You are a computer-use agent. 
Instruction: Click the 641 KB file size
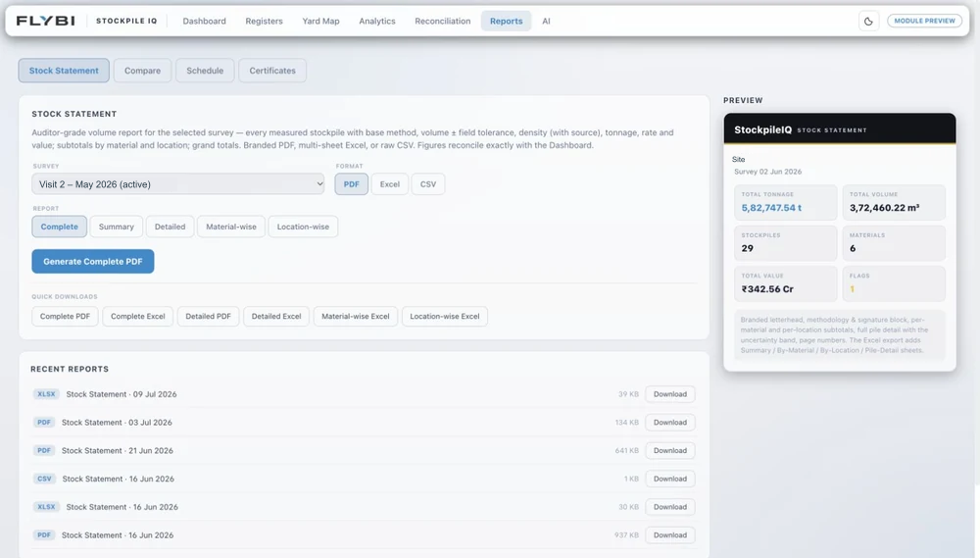pos(626,450)
